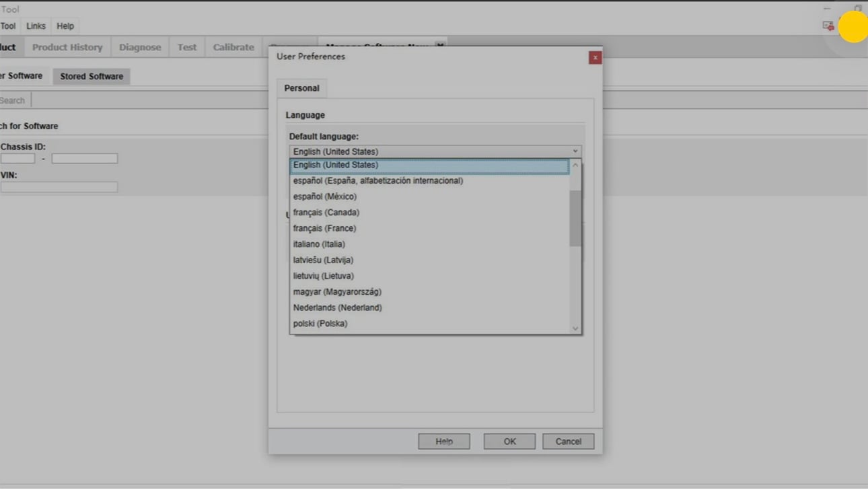
Task: Open the Help menu in the menu bar
Action: pos(65,26)
